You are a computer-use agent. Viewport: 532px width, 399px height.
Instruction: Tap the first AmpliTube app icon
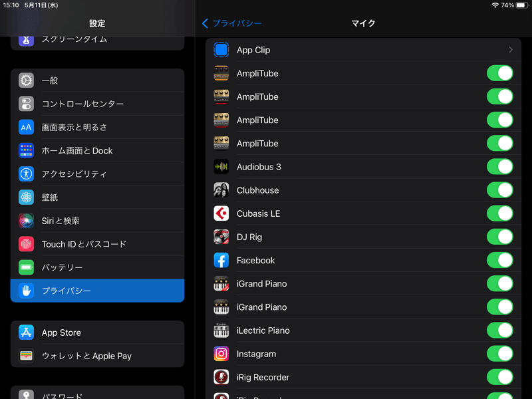click(221, 73)
